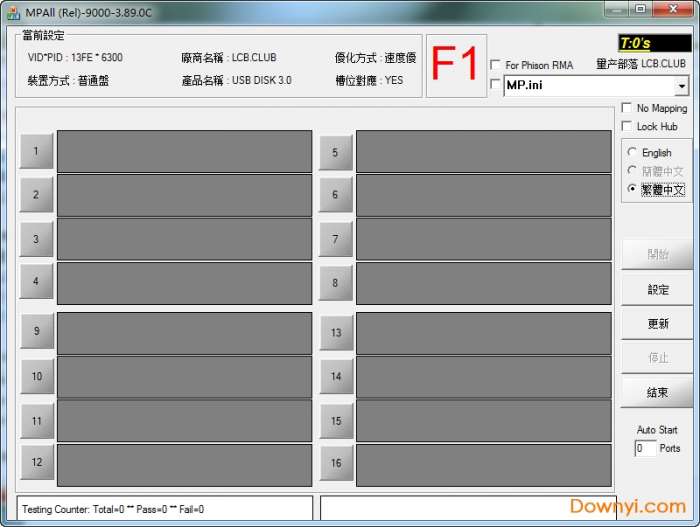The image size is (700, 527).
Task: Click port button 13
Action: (x=337, y=333)
